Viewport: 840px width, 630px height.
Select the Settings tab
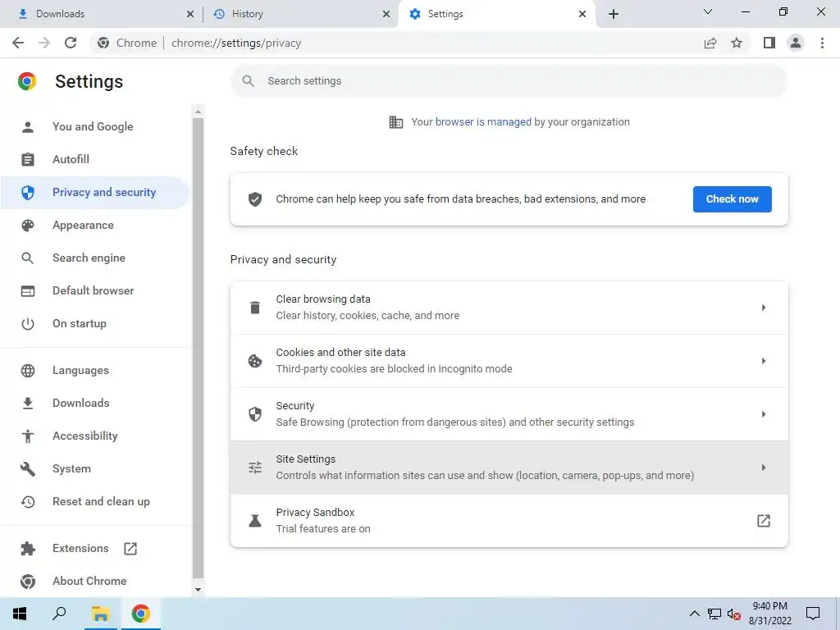click(x=497, y=14)
